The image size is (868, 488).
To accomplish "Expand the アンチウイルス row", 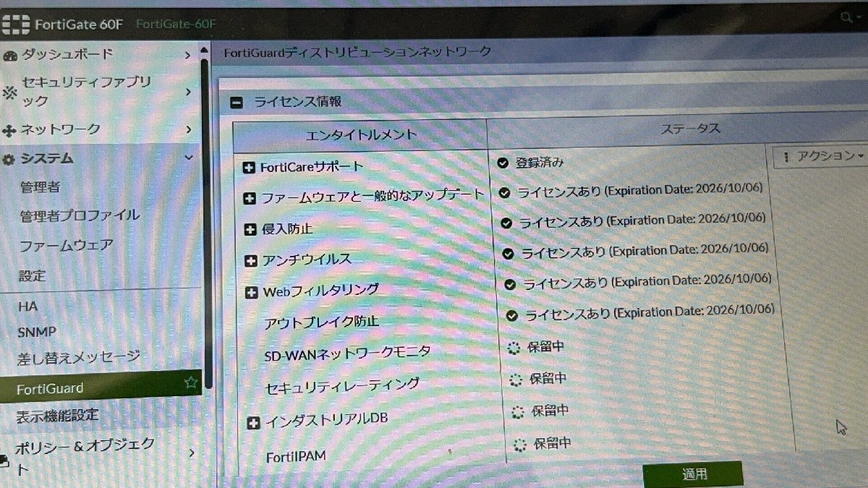I will click(x=251, y=261).
